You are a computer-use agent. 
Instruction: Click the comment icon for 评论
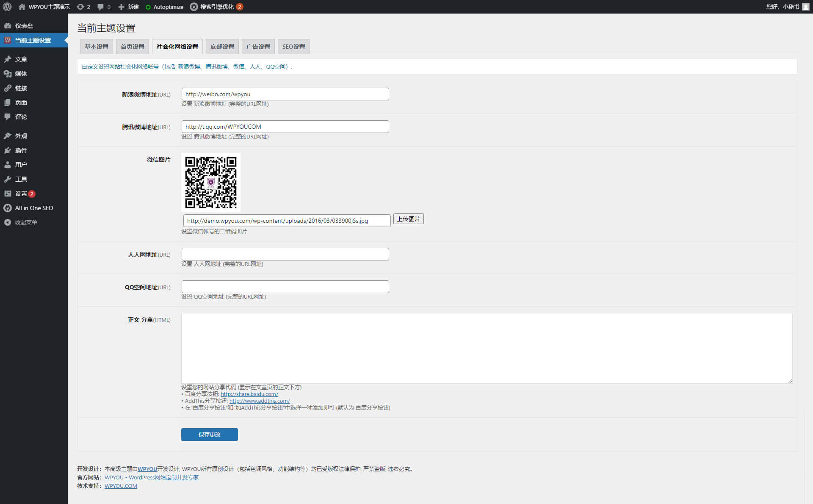click(x=8, y=117)
